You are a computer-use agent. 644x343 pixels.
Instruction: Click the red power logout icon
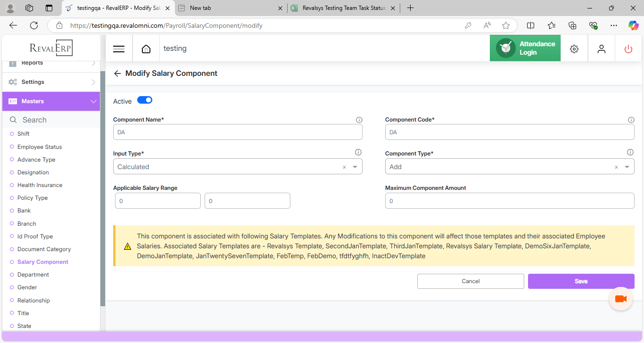pyautogui.click(x=628, y=49)
